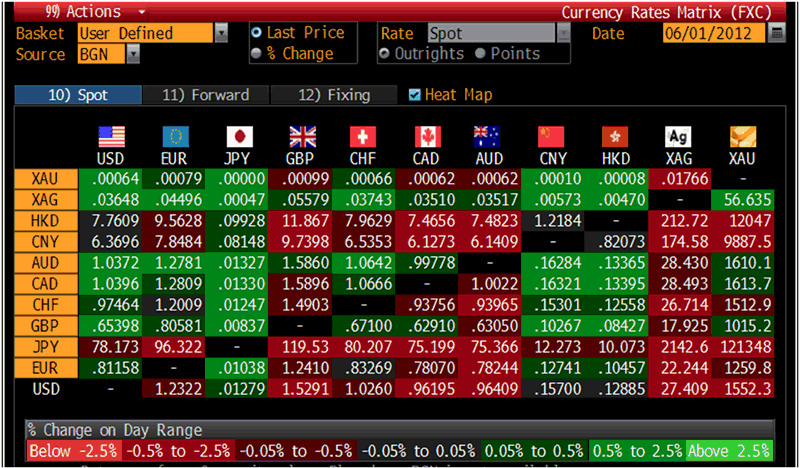Image resolution: width=800 pixels, height=468 pixels.
Task: Open the calendar icon beside Date field
Action: pyautogui.click(x=777, y=33)
